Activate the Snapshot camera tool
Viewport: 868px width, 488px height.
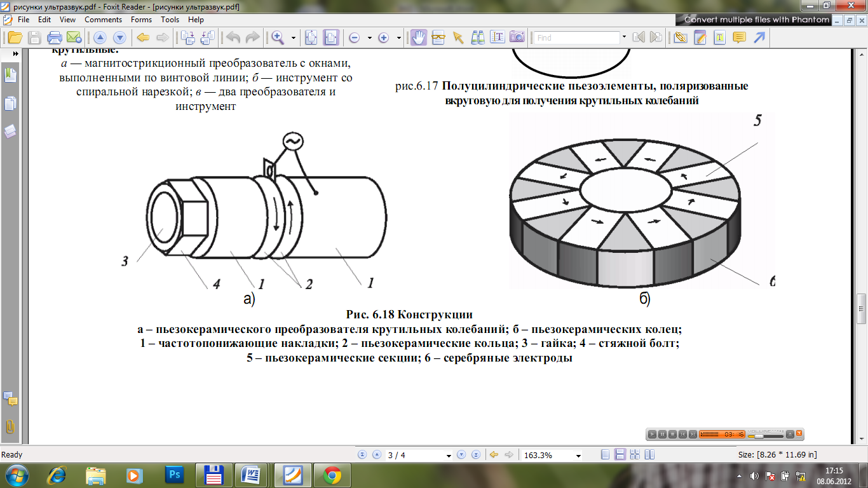click(x=517, y=37)
